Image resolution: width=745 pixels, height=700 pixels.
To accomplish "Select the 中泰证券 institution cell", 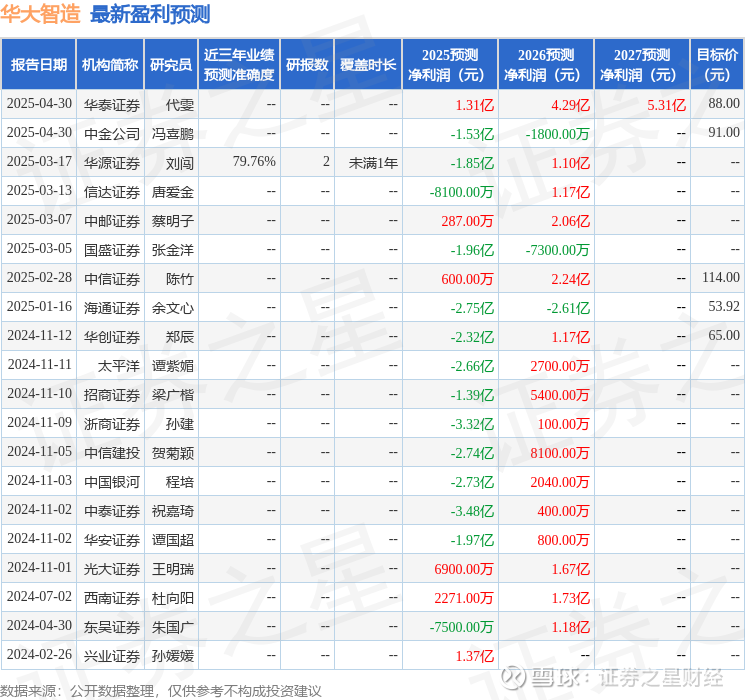I will [112, 511].
